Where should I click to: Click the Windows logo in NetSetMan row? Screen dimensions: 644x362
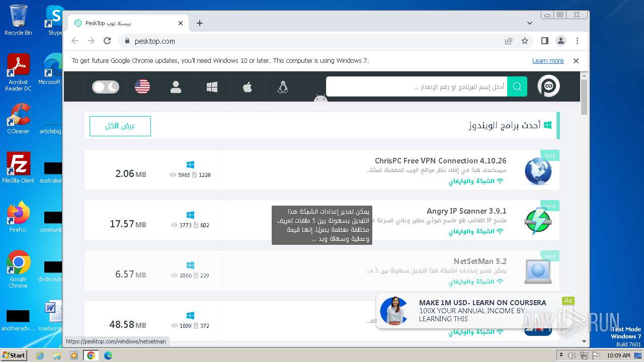tap(190, 265)
